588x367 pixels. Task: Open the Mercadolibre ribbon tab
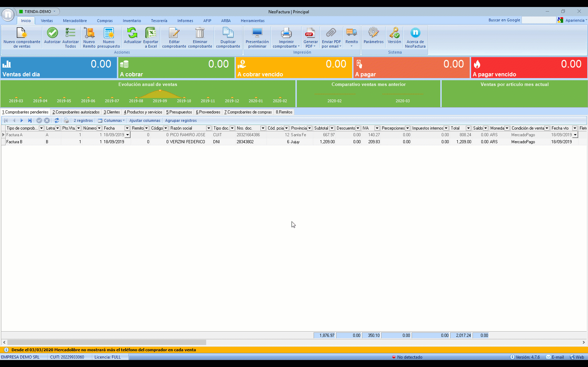pyautogui.click(x=75, y=21)
